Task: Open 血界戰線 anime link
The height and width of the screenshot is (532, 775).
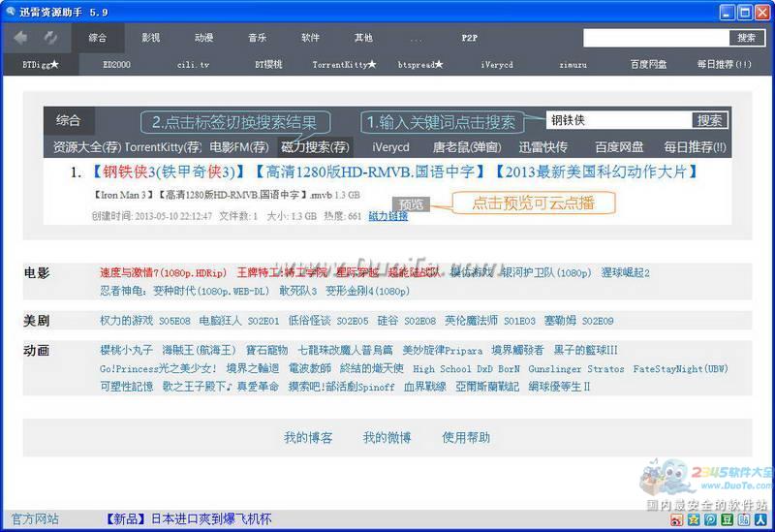Action: pyautogui.click(x=425, y=387)
